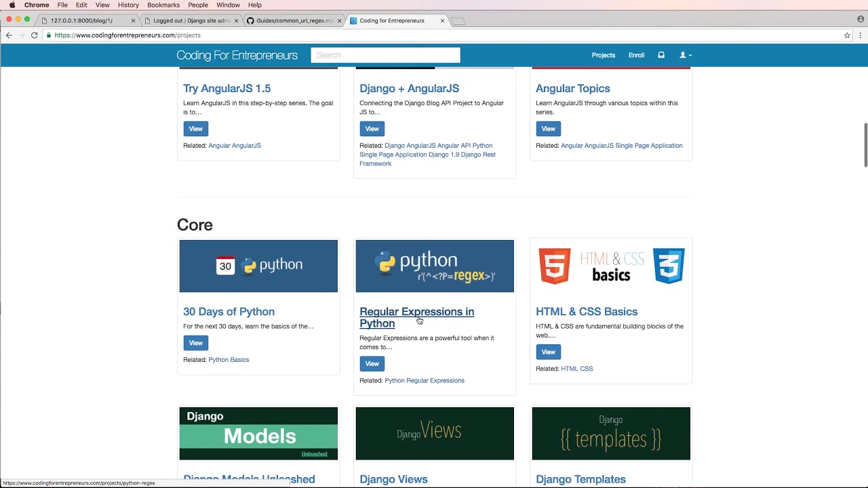The image size is (868, 488).
Task: Open Chrome's three-dot menu
Action: (x=861, y=35)
